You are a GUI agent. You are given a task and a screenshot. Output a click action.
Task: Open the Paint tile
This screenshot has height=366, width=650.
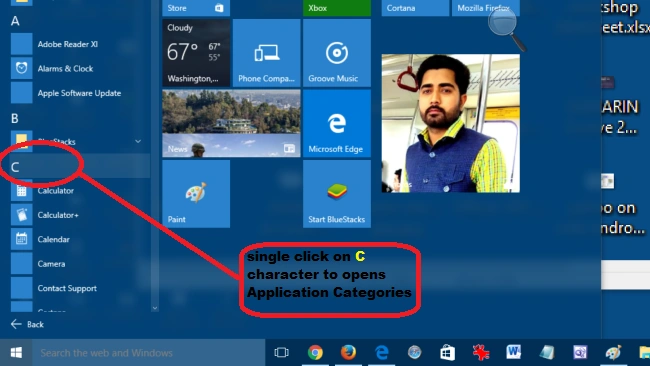[196, 194]
